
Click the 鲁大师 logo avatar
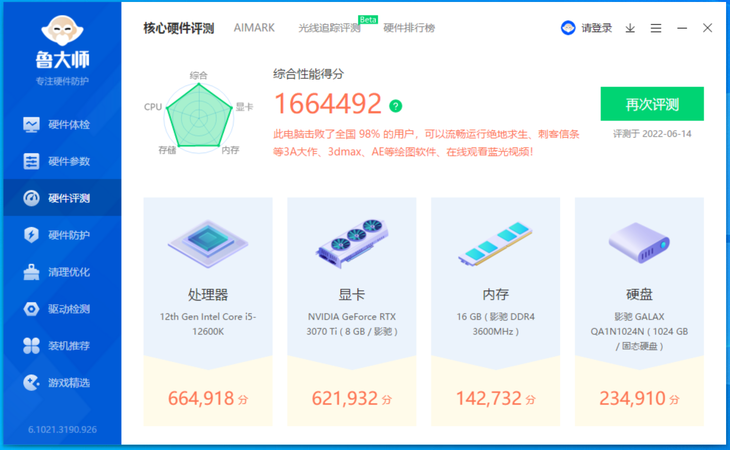click(x=62, y=31)
